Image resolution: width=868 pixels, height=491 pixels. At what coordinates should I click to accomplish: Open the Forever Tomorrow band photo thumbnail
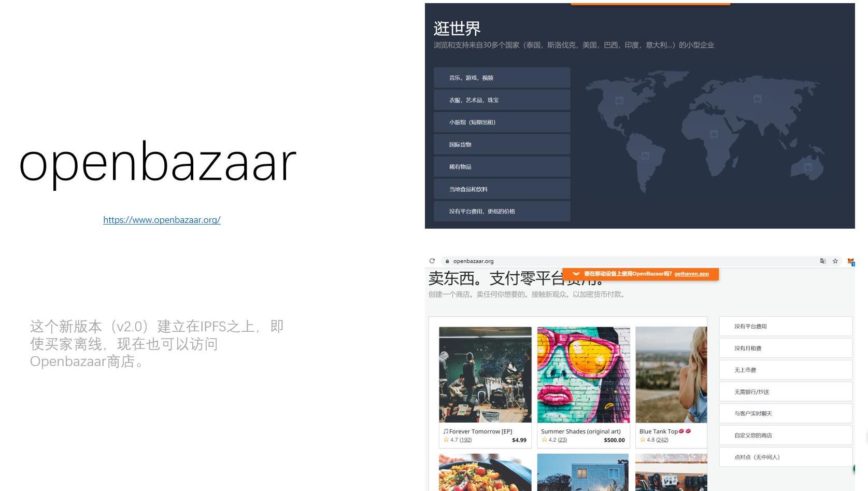click(x=485, y=375)
